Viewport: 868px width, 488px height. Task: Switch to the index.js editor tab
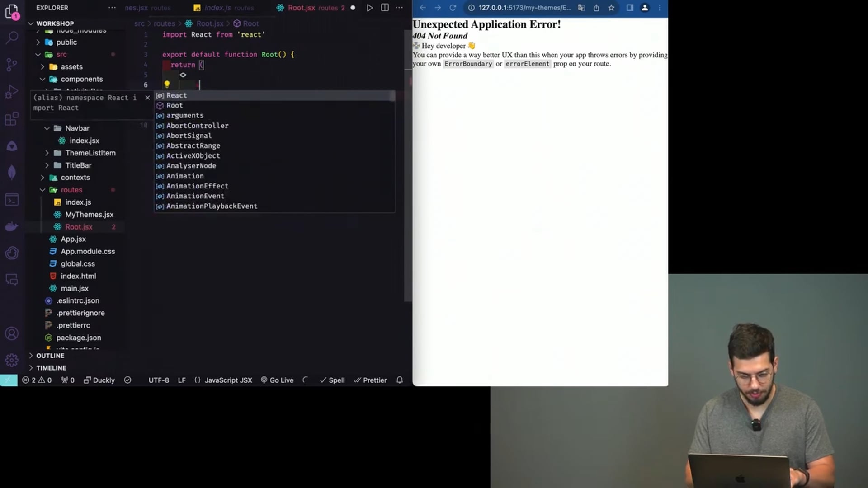(224, 8)
